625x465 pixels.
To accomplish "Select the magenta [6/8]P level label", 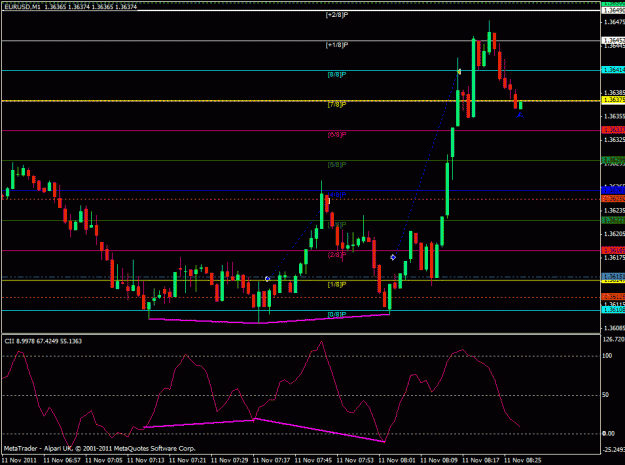I will pos(337,135).
